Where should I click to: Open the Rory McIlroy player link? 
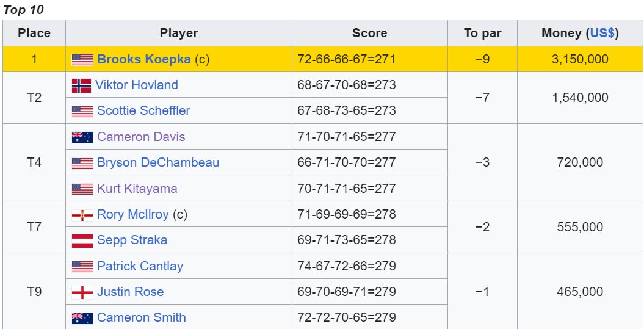click(x=133, y=214)
